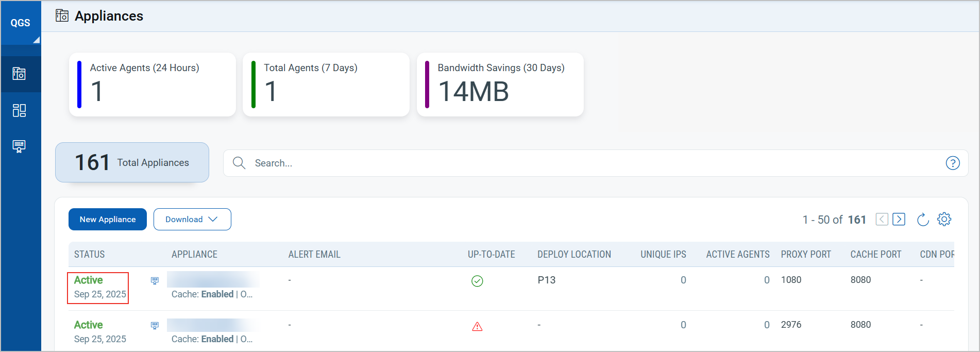Image resolution: width=980 pixels, height=352 pixels.
Task: Refresh the appliances list
Action: click(x=923, y=220)
